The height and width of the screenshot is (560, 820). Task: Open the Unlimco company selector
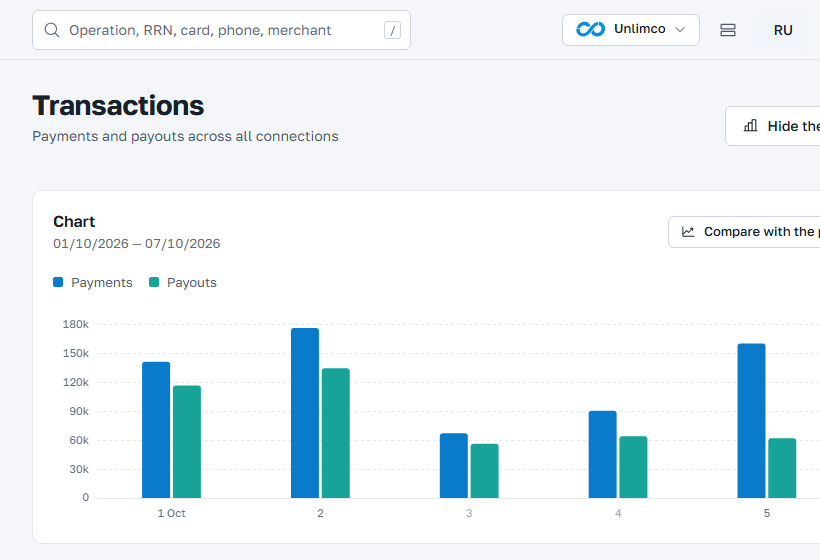(631, 30)
